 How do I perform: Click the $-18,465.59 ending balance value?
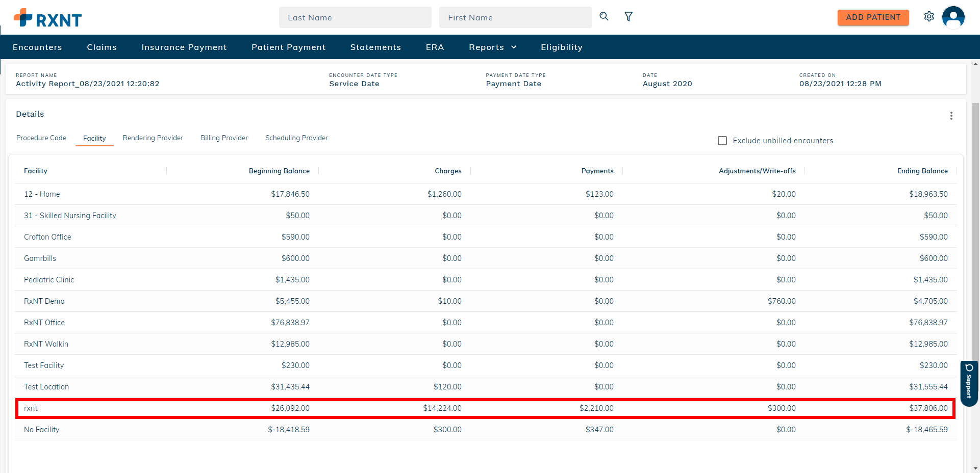tap(926, 430)
